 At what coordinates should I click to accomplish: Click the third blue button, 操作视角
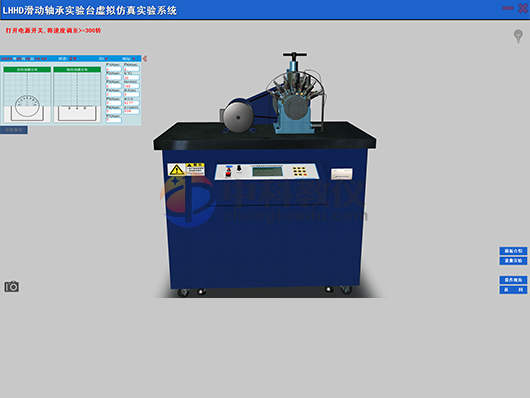tap(513, 280)
